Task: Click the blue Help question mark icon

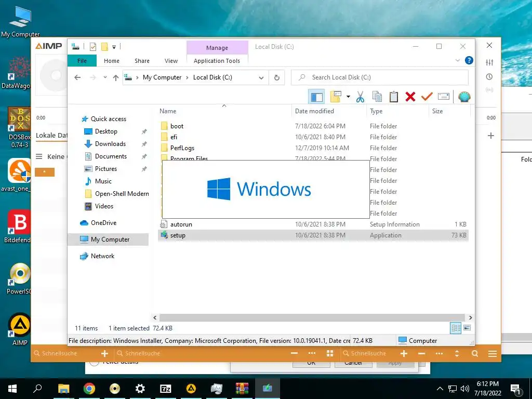Action: click(469, 60)
